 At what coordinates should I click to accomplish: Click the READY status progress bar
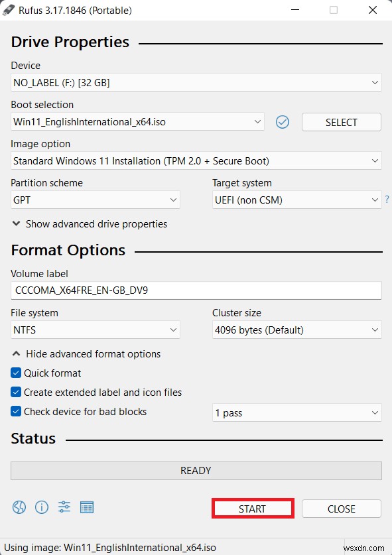coord(196,470)
